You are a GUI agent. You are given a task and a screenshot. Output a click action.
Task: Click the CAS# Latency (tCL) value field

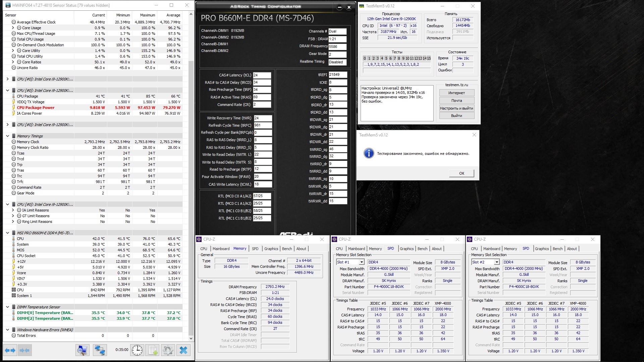pos(262,75)
